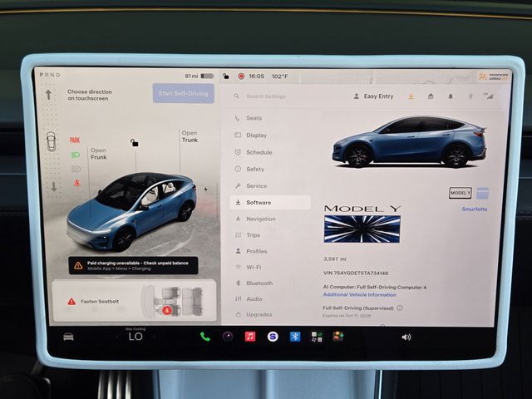Tap the Bluetooth icon in settings header

tap(470, 96)
